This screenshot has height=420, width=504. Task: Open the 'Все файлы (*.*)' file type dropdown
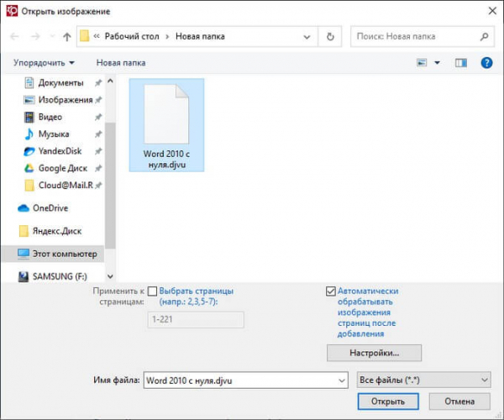coord(424,381)
